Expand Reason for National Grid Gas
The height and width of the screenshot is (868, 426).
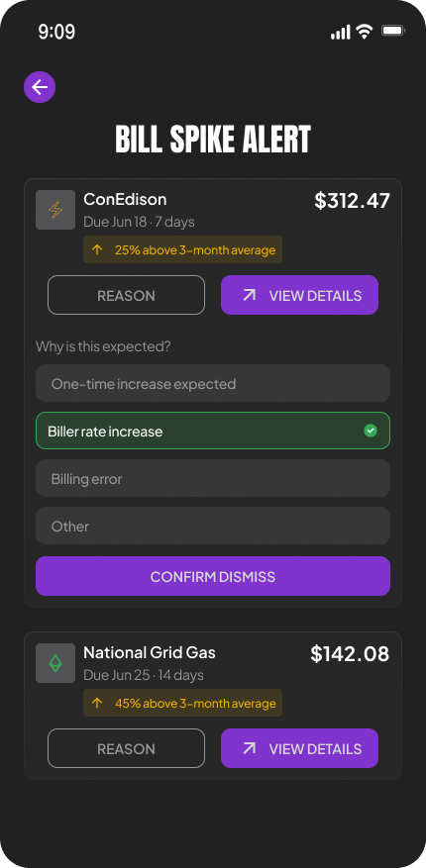(x=126, y=748)
